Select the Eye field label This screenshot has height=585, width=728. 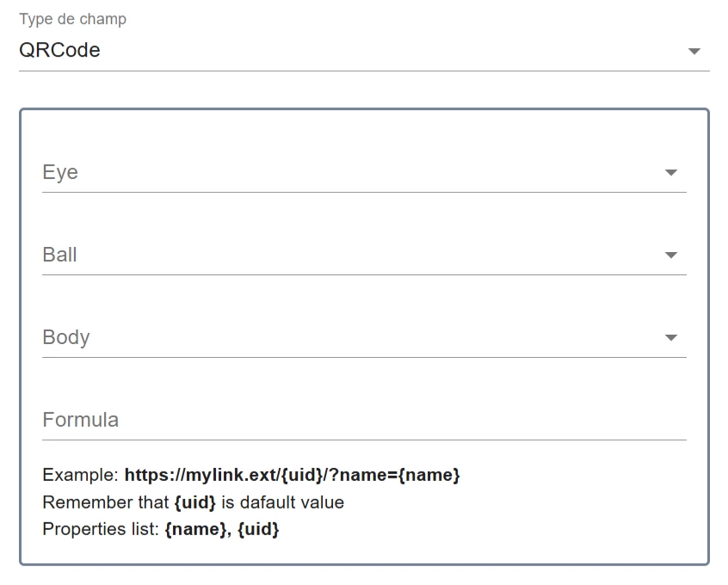(x=60, y=172)
